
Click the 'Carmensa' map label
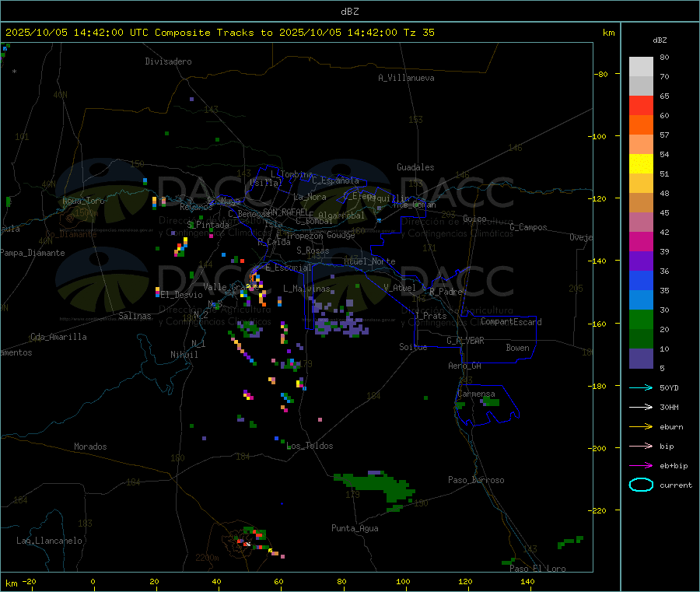point(476,394)
